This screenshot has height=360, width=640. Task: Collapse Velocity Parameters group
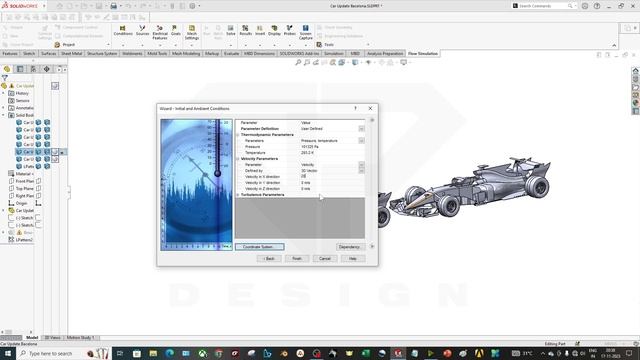point(238,159)
